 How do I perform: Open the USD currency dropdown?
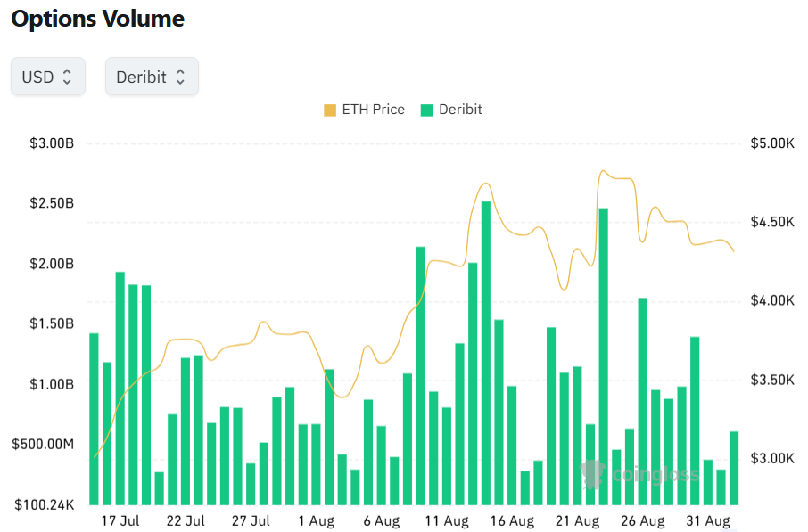pos(48,77)
